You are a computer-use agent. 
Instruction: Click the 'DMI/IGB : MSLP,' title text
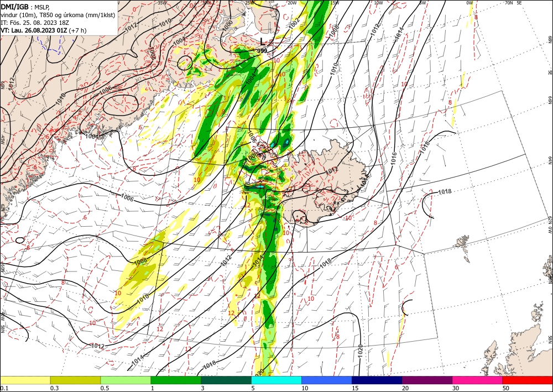(25, 7)
